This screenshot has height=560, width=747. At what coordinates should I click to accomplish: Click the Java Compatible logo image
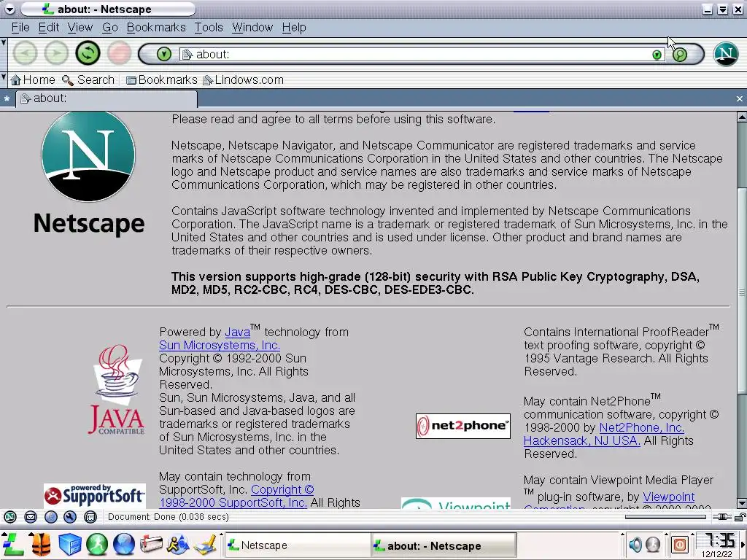coord(116,389)
